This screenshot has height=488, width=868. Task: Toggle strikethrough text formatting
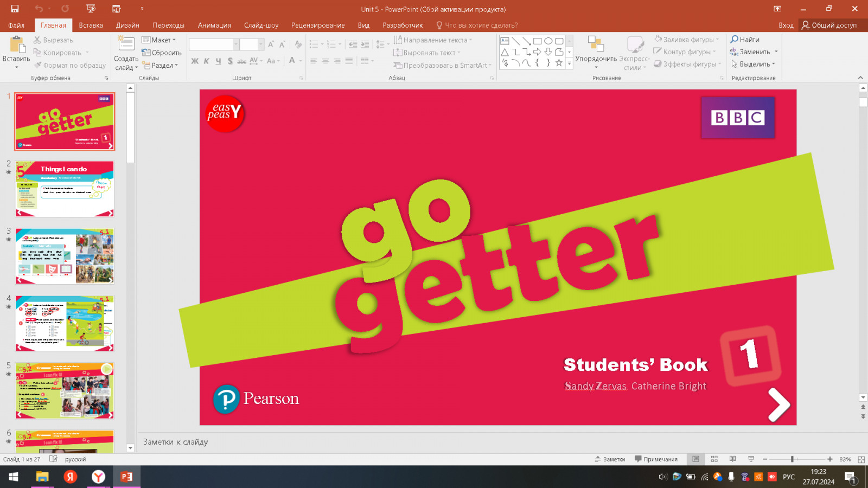click(242, 61)
